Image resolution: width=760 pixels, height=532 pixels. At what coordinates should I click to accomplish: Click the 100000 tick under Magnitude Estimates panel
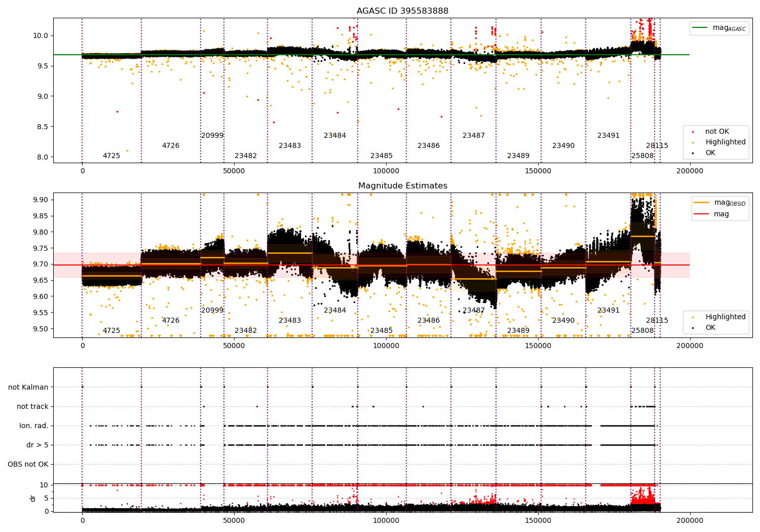pyautogui.click(x=386, y=346)
